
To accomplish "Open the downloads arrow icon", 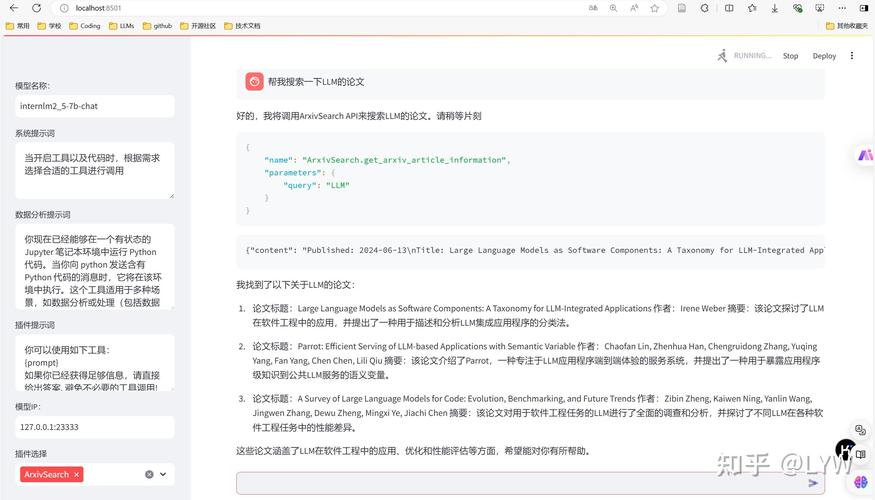I will [x=775, y=8].
